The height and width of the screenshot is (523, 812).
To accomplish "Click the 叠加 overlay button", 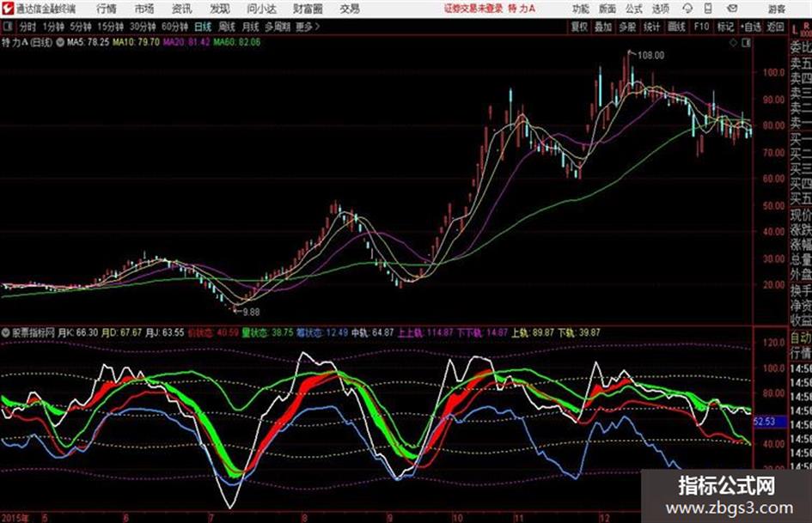I will click(603, 27).
